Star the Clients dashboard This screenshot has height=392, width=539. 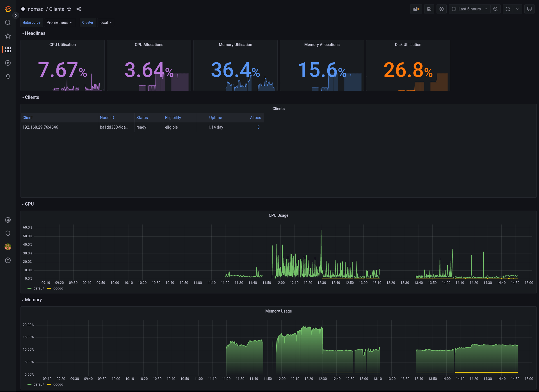[69, 9]
